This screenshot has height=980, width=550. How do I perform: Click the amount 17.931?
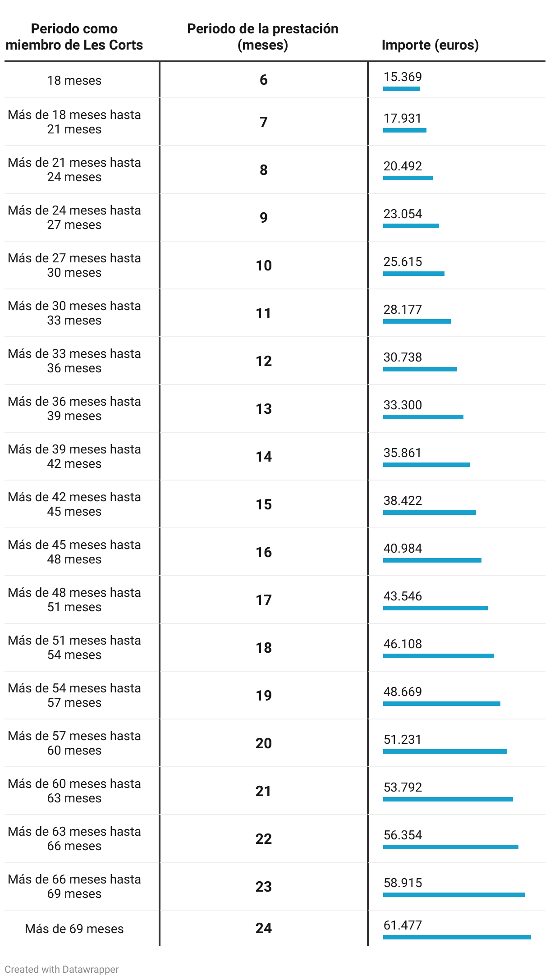click(402, 118)
